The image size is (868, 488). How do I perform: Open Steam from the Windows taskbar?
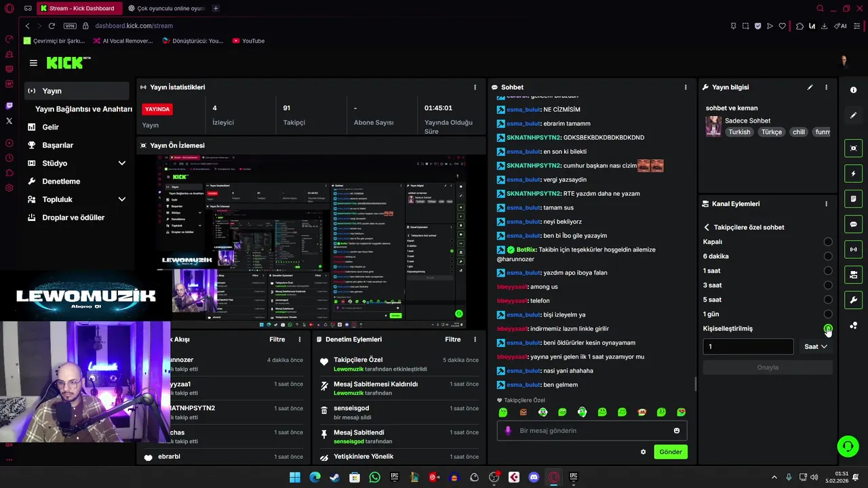335,477
